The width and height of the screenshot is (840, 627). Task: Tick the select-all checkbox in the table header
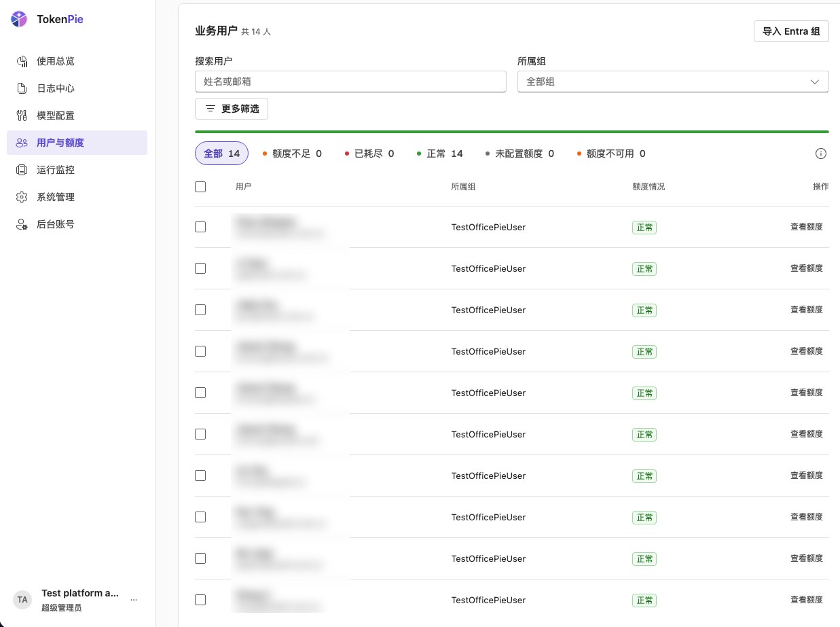tap(200, 187)
